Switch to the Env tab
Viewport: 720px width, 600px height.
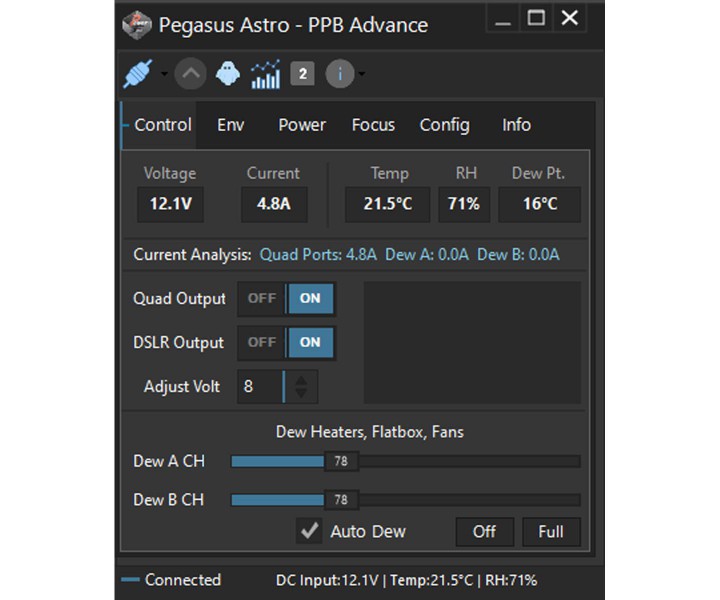(231, 125)
